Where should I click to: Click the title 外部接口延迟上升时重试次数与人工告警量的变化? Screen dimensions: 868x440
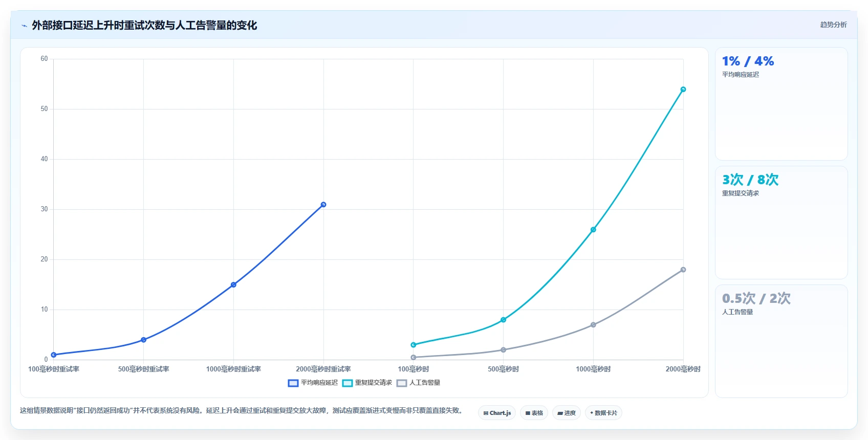tap(144, 25)
